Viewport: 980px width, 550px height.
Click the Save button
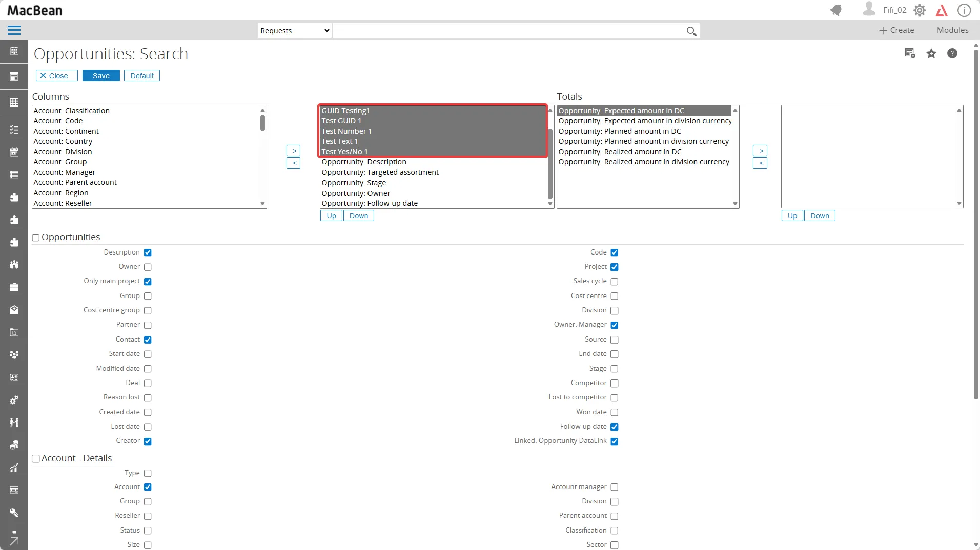click(101, 76)
